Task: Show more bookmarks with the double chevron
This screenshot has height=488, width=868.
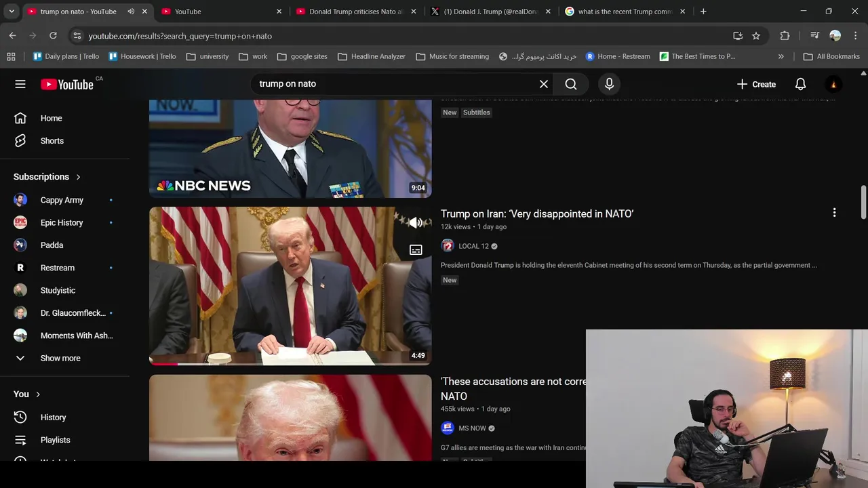Action: (x=781, y=56)
